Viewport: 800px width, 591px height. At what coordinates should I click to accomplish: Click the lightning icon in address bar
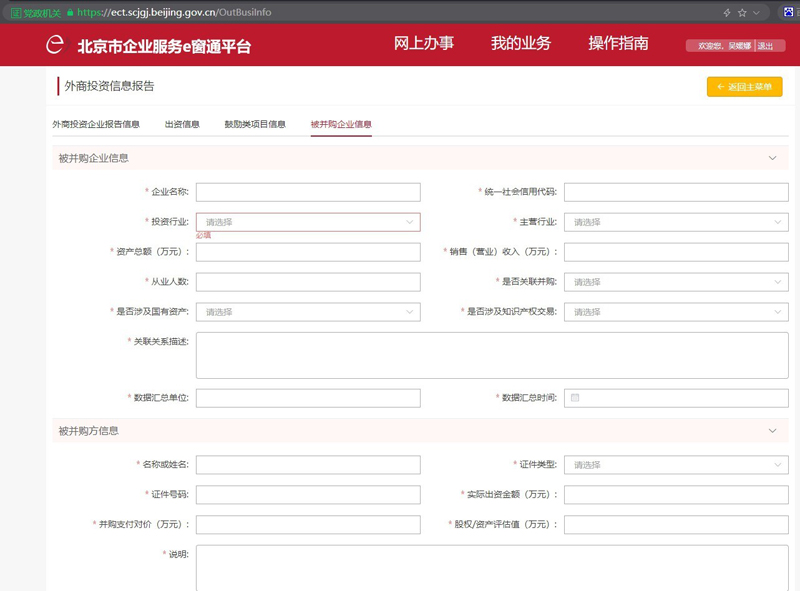[727, 12]
